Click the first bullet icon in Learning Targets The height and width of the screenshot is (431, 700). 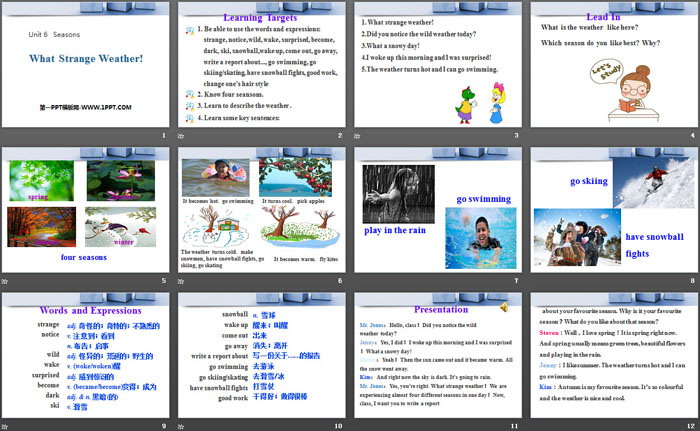[190, 30]
